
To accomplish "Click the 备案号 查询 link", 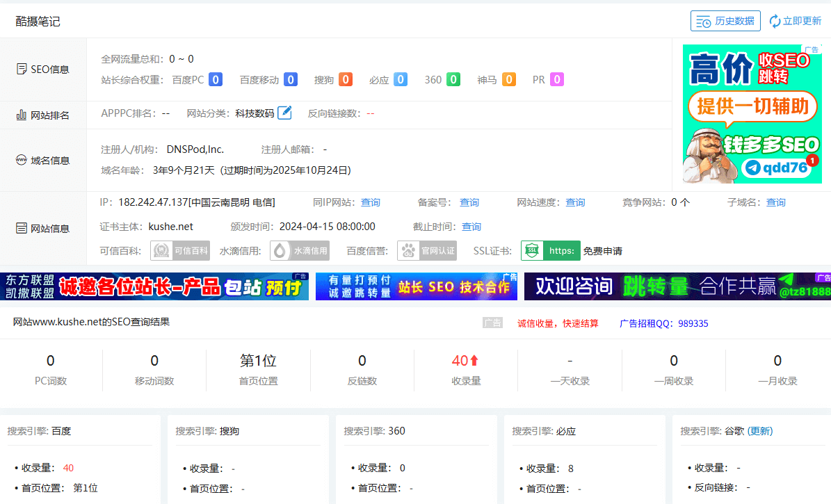I will (x=469, y=202).
